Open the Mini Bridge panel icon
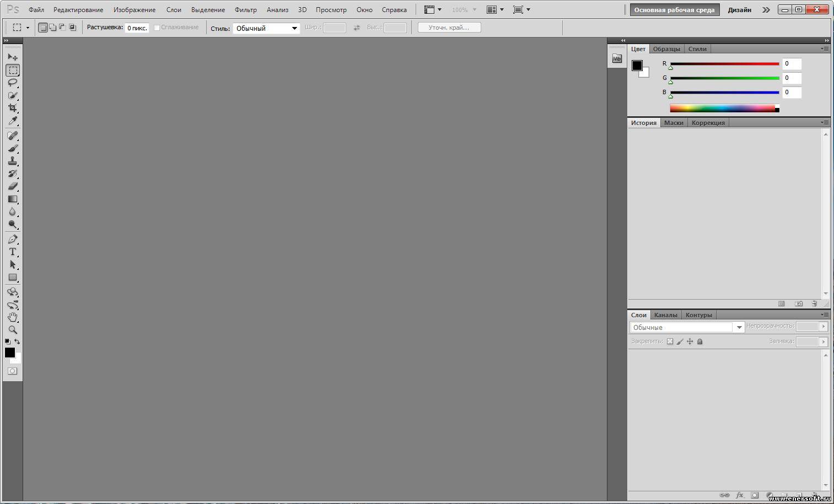 pyautogui.click(x=617, y=58)
